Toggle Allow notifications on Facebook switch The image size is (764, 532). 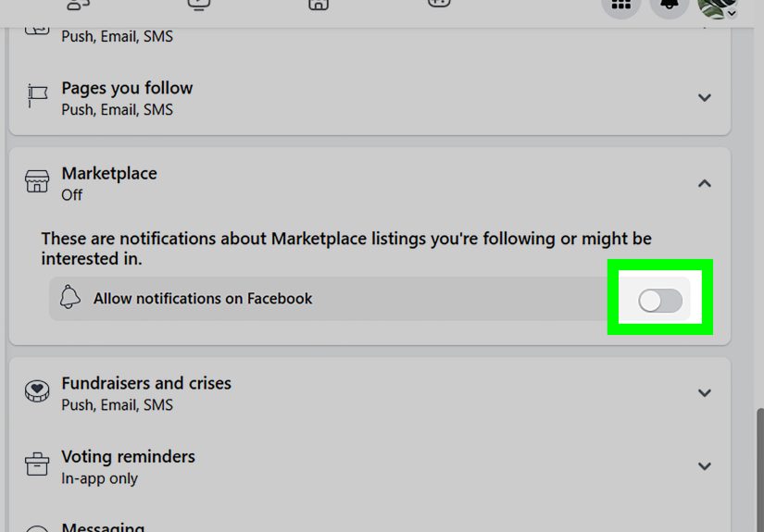click(x=660, y=301)
